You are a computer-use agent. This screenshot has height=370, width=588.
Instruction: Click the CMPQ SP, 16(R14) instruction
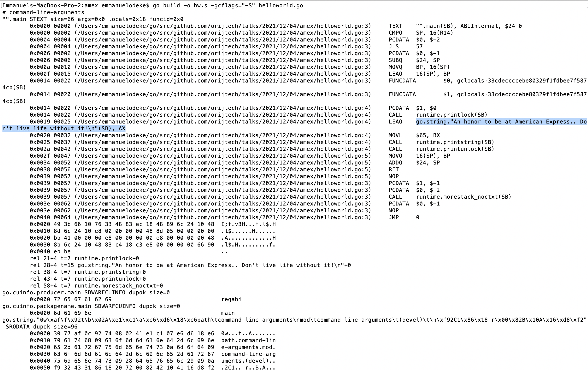pos(421,33)
